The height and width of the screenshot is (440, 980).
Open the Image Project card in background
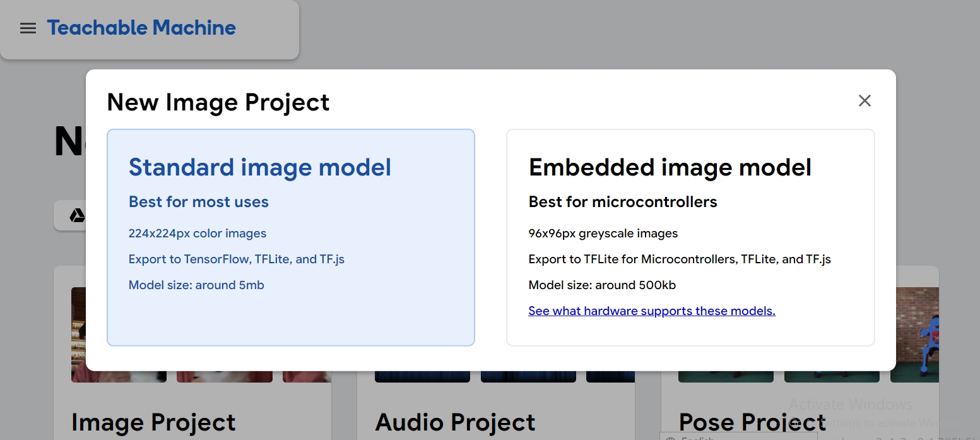[192, 405]
